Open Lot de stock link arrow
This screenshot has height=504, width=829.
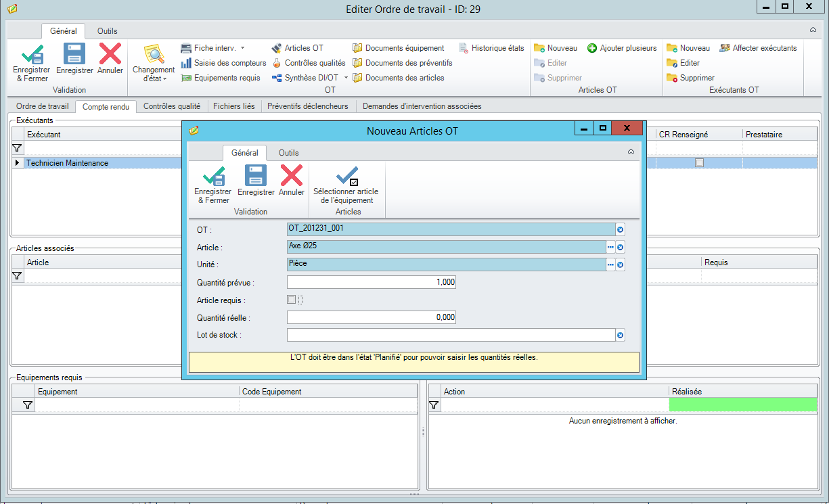point(620,335)
